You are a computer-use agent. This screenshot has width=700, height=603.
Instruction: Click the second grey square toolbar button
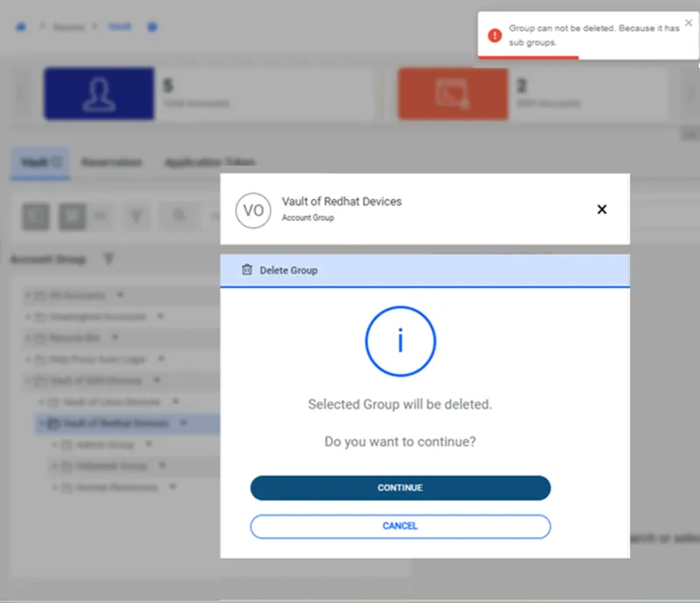[72, 216]
